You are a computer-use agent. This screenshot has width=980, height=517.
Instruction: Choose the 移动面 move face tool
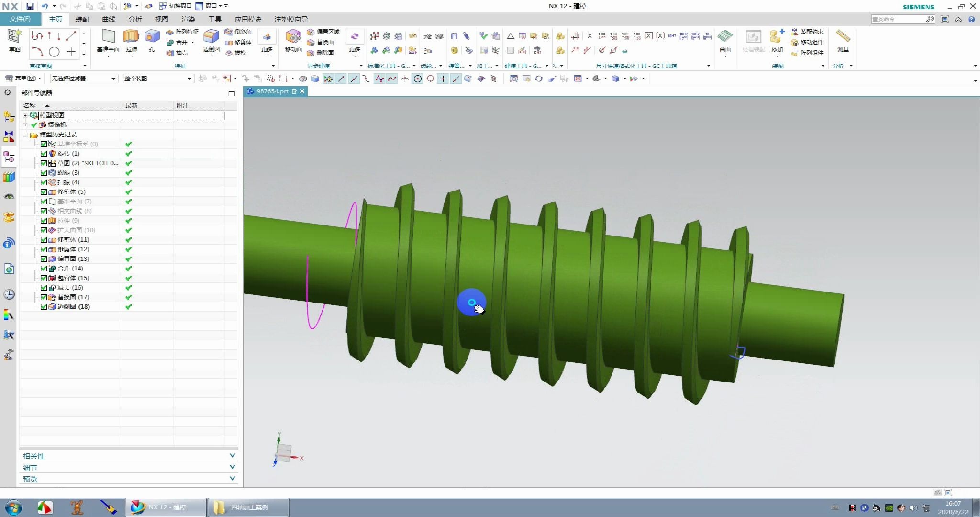point(293,39)
